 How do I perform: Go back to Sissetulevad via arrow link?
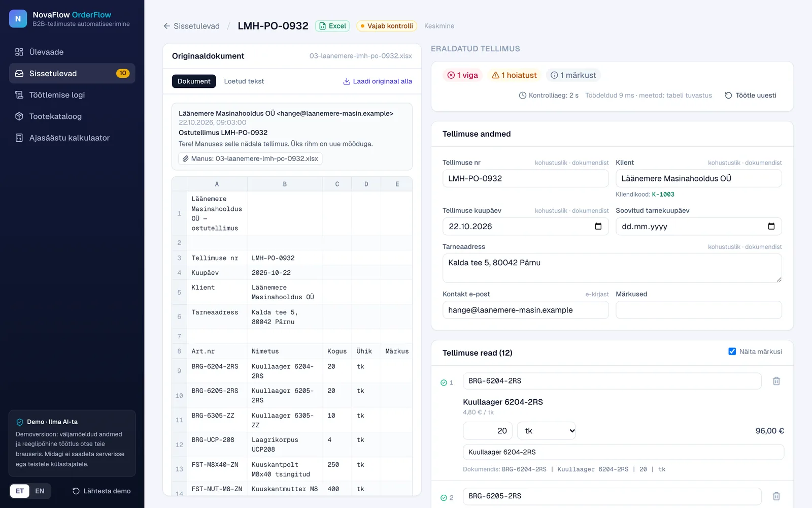point(191,26)
